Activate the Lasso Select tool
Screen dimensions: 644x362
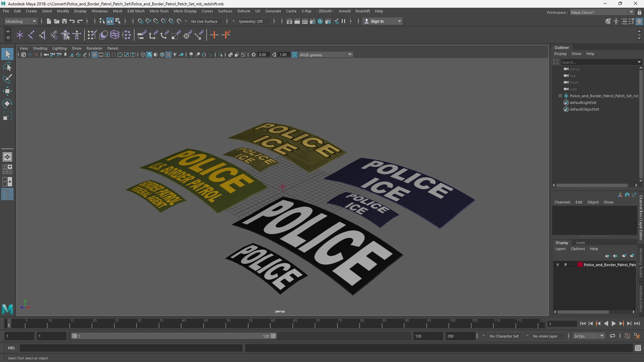click(7, 66)
